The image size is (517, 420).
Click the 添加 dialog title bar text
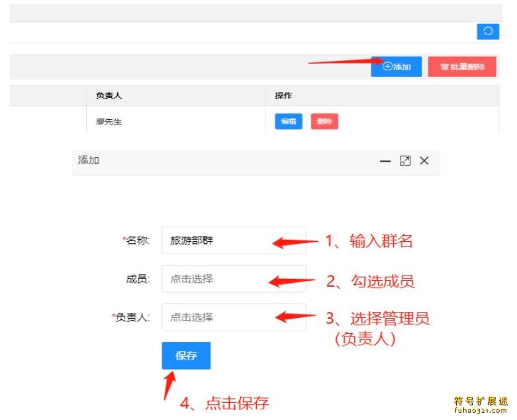tap(89, 160)
